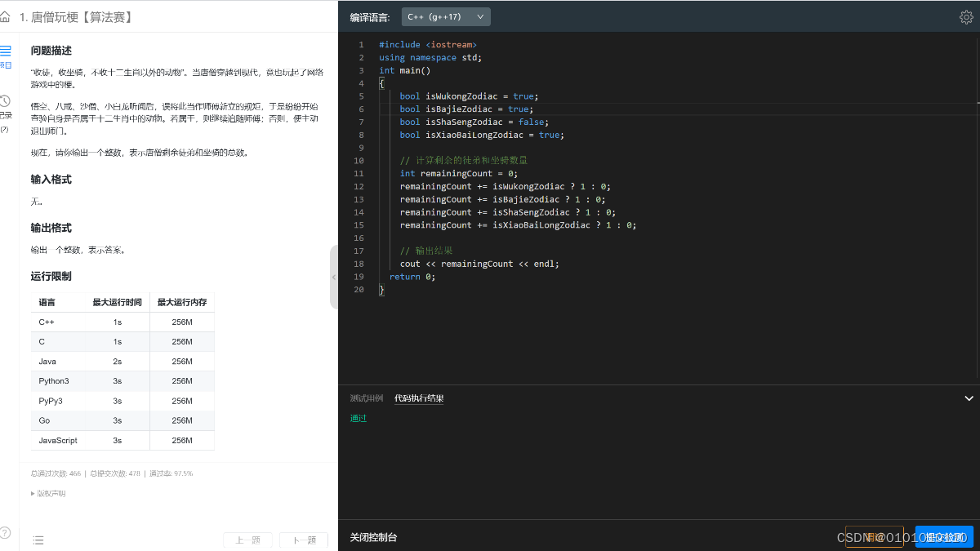Click the int main() code line
The height and width of the screenshot is (551, 980).
pyautogui.click(x=404, y=70)
